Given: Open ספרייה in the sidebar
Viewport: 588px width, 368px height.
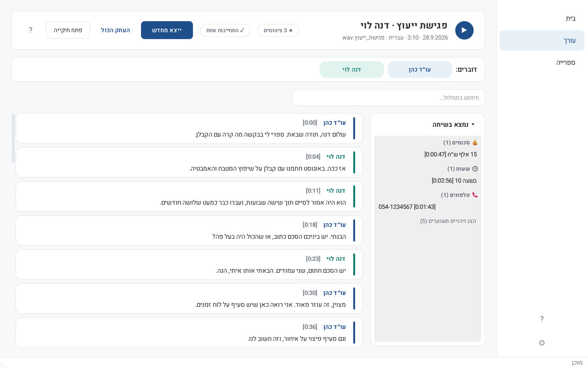Looking at the screenshot, I should [542, 63].
